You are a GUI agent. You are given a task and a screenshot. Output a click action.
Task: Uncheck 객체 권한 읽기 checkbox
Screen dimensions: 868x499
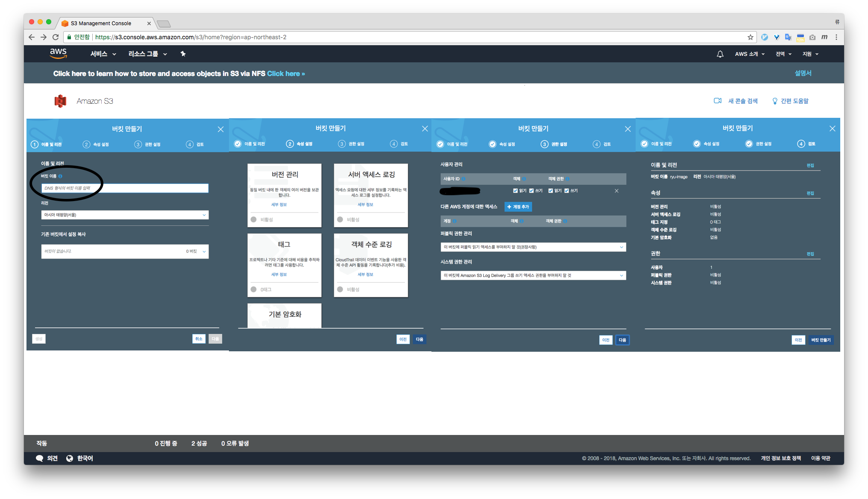551,191
